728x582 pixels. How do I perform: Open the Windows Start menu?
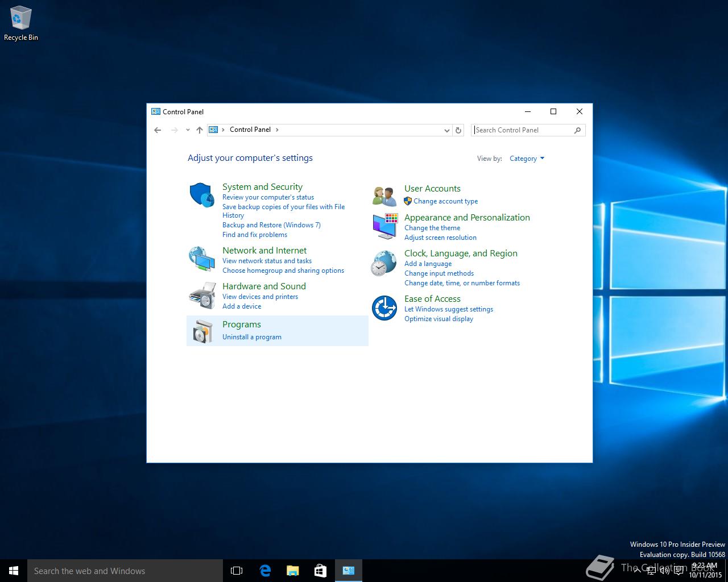14,571
